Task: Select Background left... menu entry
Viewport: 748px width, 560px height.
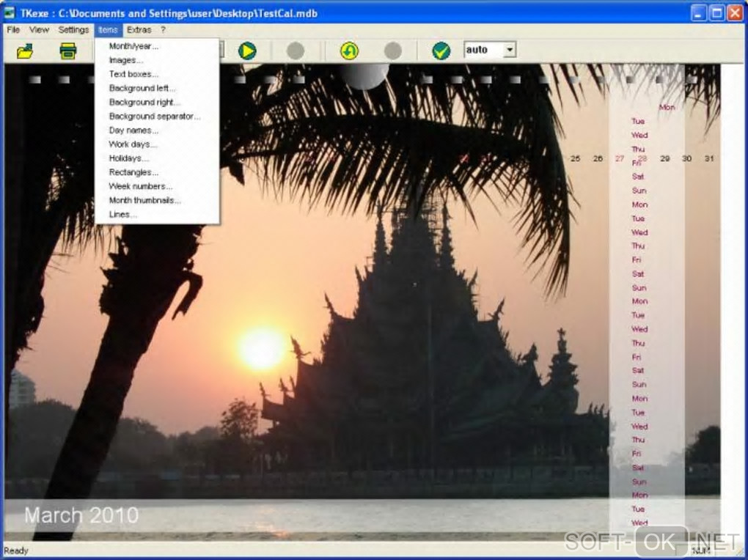Action: 157,88
